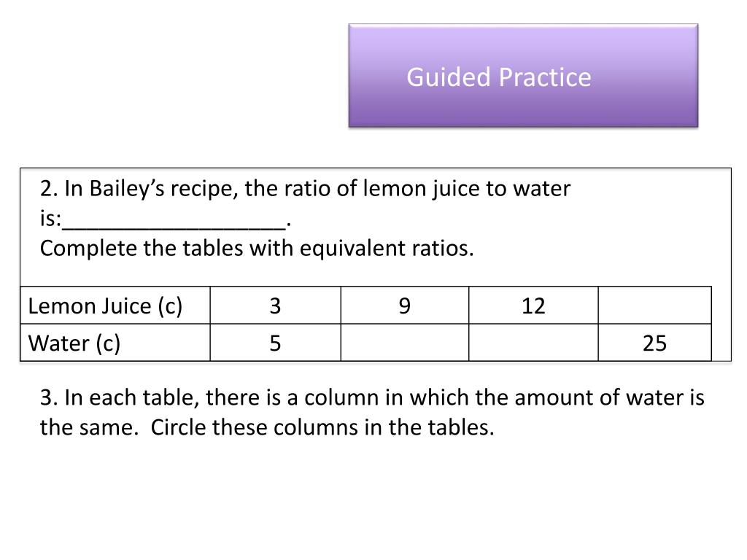Click the "Circle these columns in the tables" sentence
The width and height of the screenshot is (747, 560).
322,427
